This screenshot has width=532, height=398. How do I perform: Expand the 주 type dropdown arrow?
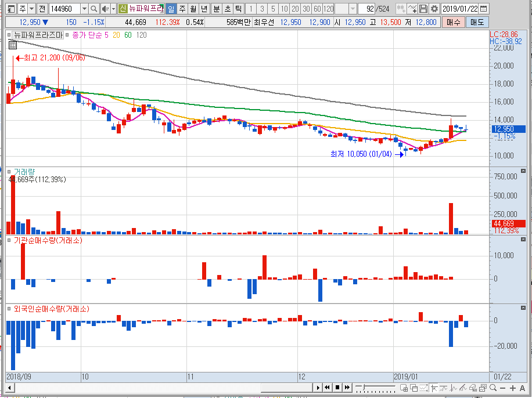pyautogui.click(x=31, y=9)
